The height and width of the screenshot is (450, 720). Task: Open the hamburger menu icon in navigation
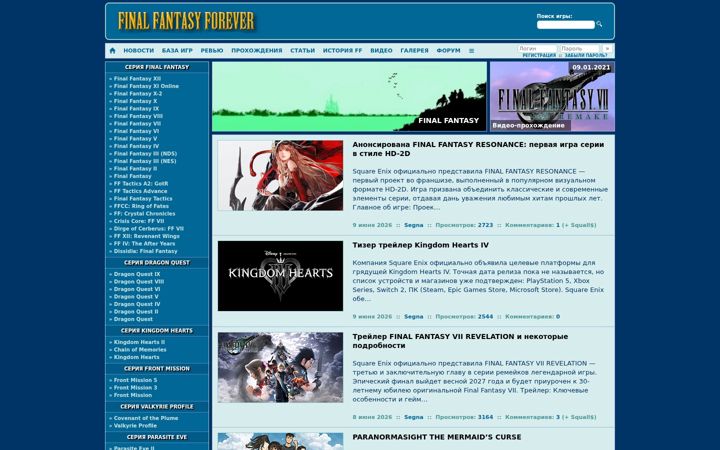point(471,51)
